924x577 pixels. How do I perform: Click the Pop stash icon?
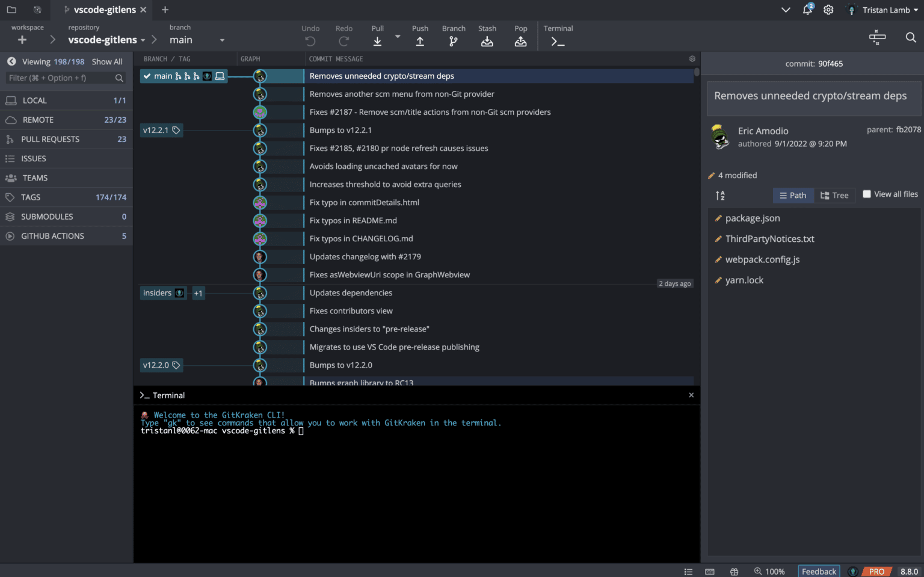[520, 41]
